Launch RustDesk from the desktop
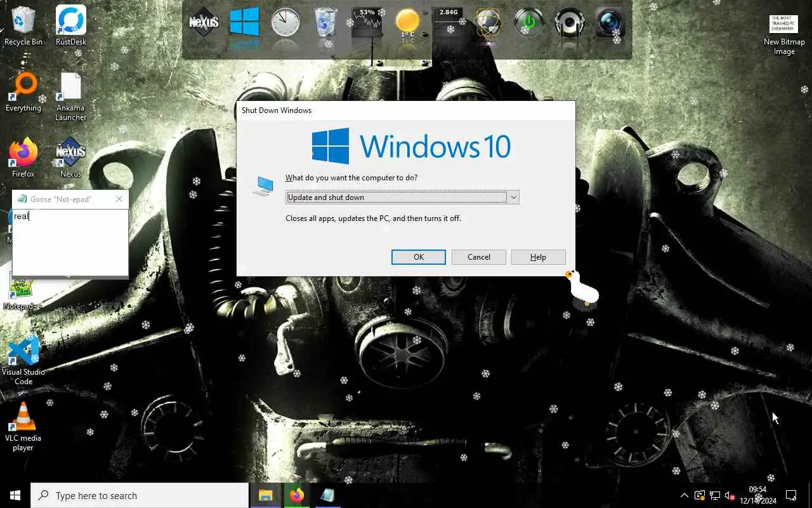 [x=70, y=26]
